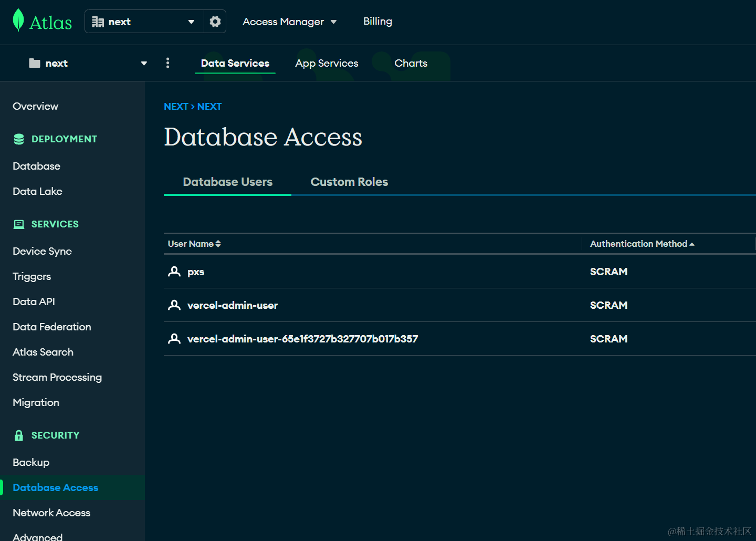Select Stream Processing in the sidebar
The image size is (756, 541).
point(57,377)
